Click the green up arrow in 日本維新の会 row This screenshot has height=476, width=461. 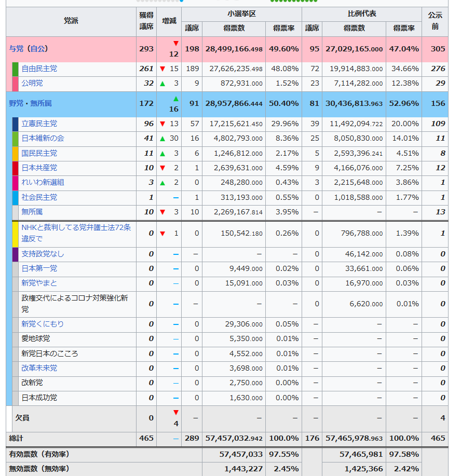(162, 139)
